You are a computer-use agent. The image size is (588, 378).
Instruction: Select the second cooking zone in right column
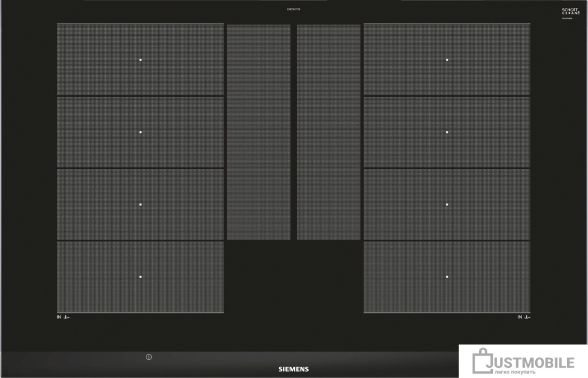tap(447, 132)
